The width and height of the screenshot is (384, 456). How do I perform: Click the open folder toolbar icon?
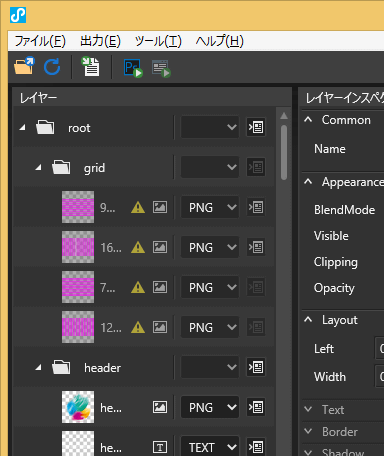point(24,66)
